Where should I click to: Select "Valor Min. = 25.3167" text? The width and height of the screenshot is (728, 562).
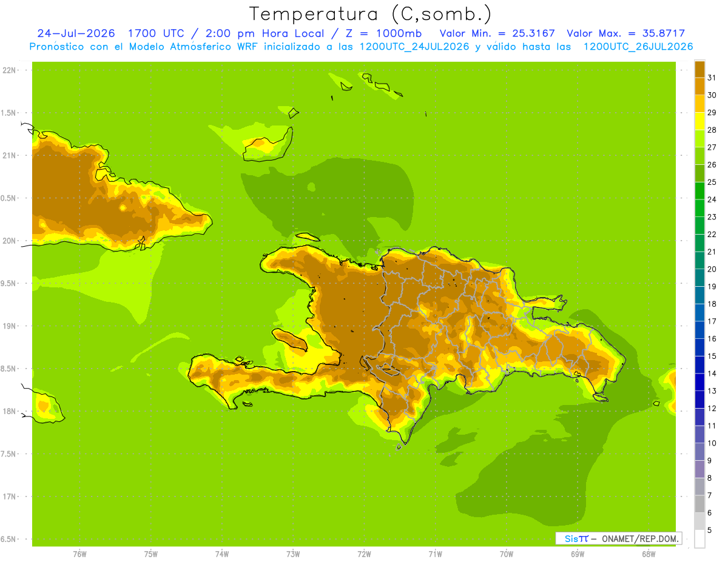pos(497,33)
